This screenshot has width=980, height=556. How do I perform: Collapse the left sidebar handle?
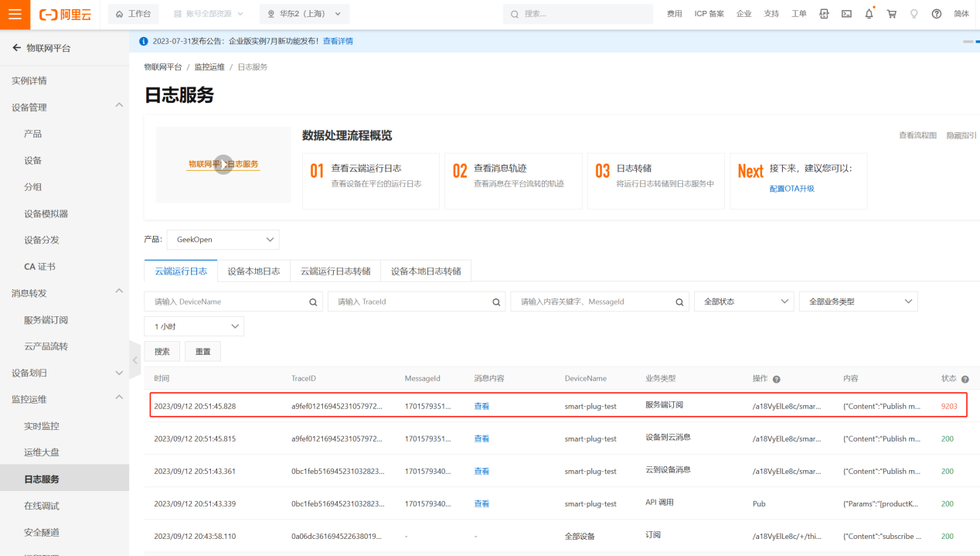(x=134, y=360)
